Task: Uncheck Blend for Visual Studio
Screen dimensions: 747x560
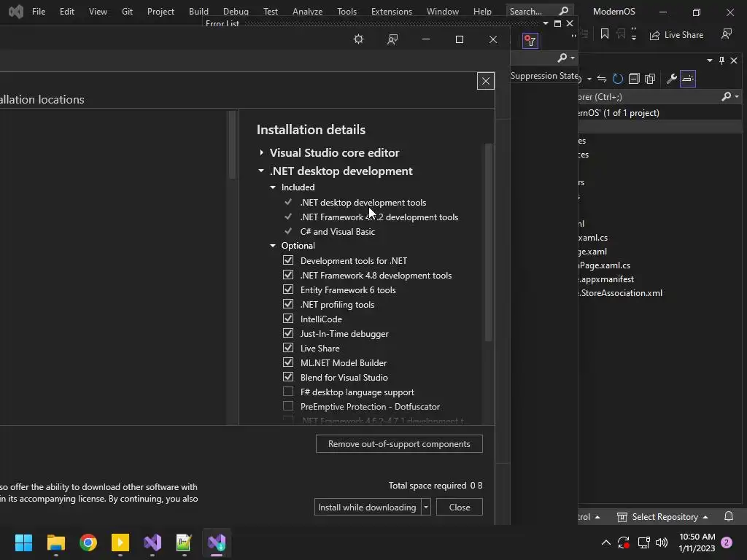Action: click(287, 377)
